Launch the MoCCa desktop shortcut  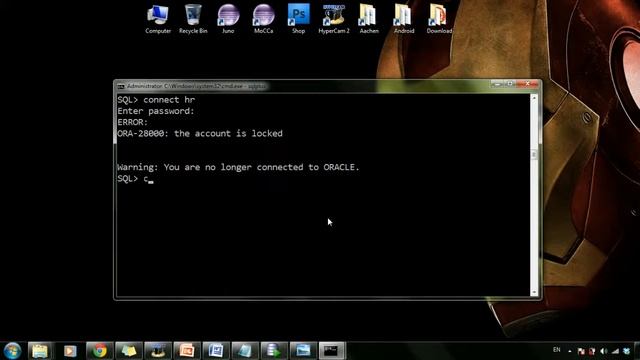coord(263,19)
